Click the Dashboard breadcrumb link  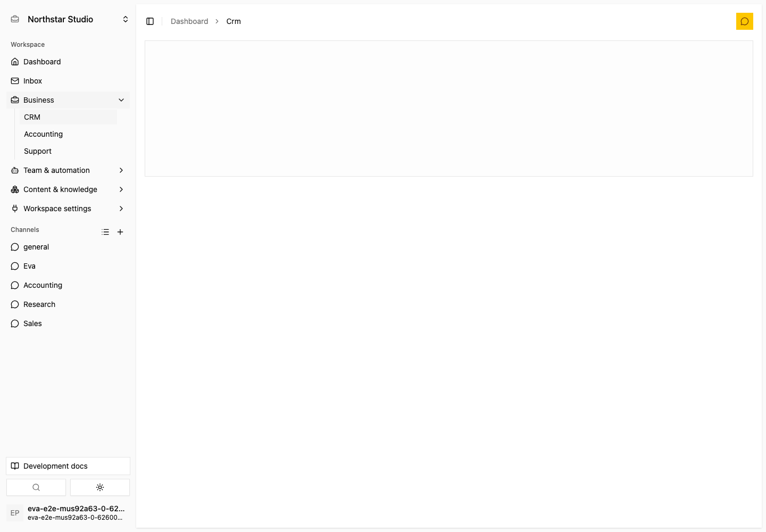coord(189,21)
